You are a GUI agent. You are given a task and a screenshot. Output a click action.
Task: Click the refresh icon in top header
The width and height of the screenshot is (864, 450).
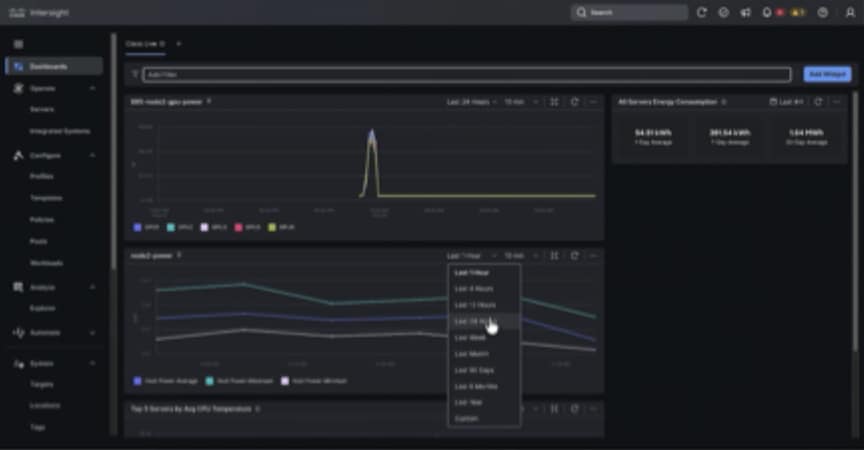(701, 12)
